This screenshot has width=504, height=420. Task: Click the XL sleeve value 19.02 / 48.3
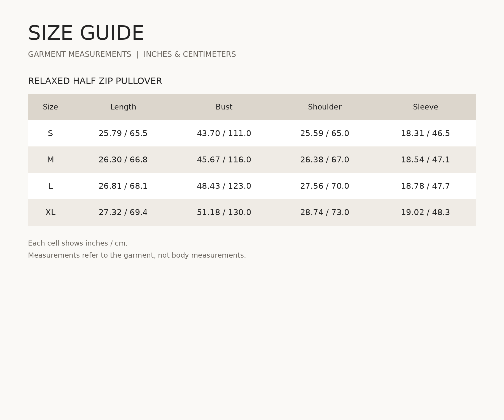click(x=426, y=212)
